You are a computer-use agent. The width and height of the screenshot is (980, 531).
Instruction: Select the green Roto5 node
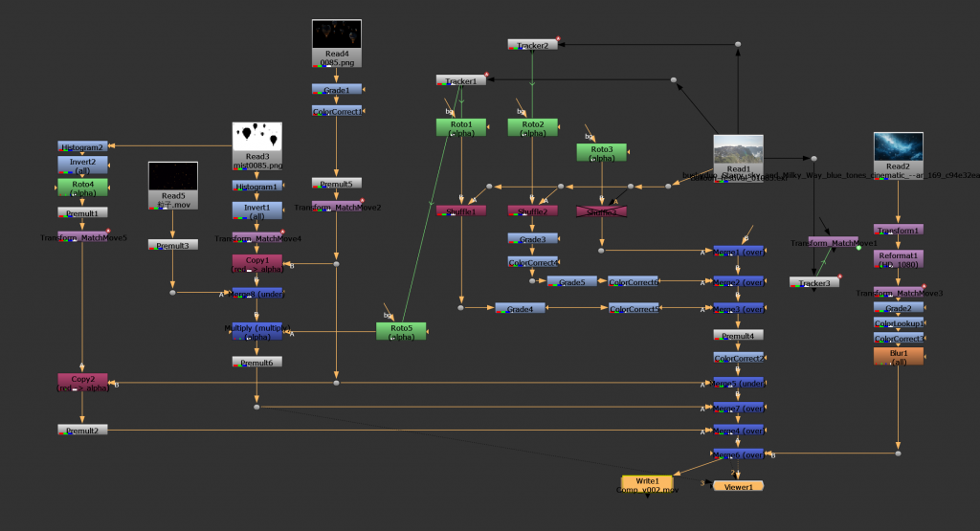tap(401, 331)
